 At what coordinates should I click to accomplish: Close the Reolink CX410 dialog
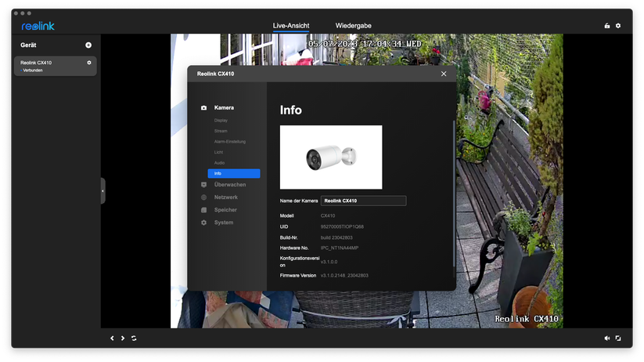[x=444, y=74]
